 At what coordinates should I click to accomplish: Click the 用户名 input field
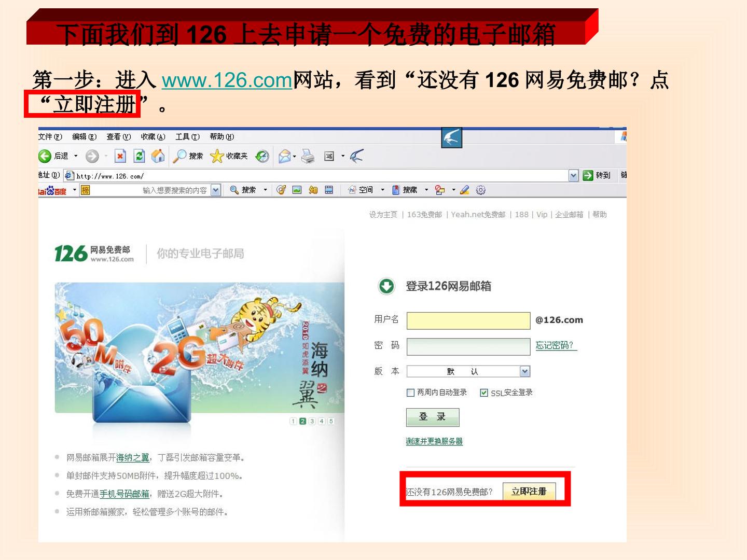[468, 320]
